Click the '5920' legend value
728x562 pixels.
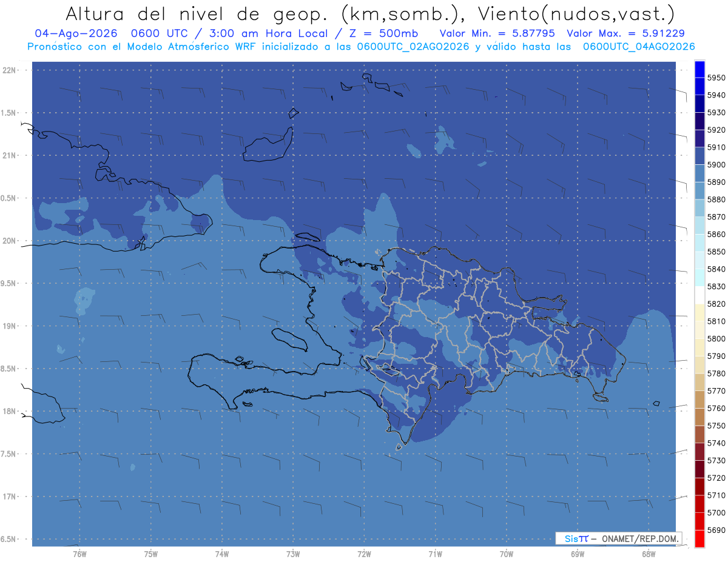[716, 130]
